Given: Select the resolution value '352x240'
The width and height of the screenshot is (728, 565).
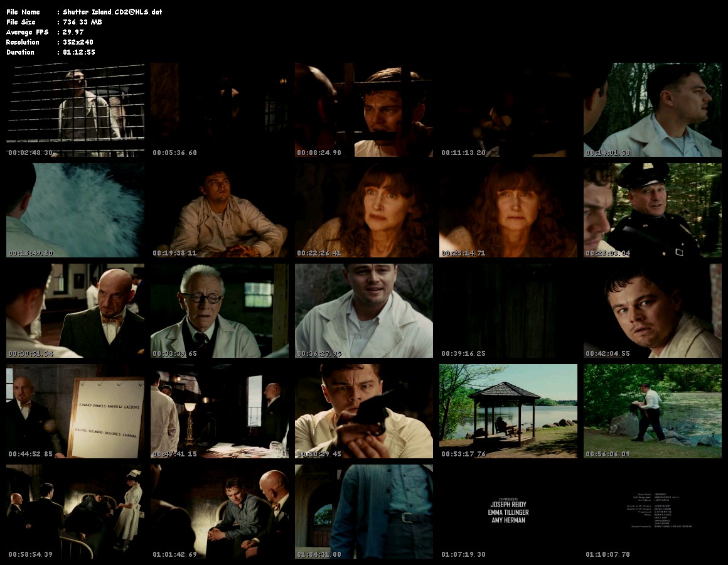Looking at the screenshot, I should [78, 42].
